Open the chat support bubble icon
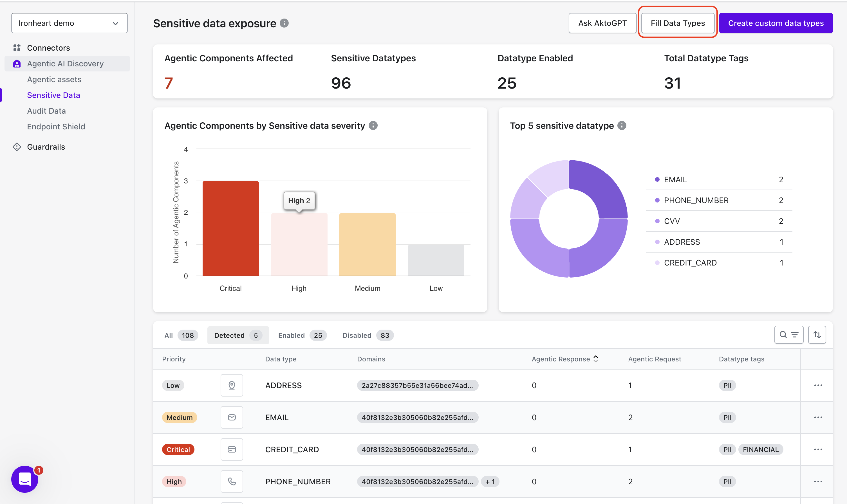This screenshot has width=847, height=504. coord(25,479)
